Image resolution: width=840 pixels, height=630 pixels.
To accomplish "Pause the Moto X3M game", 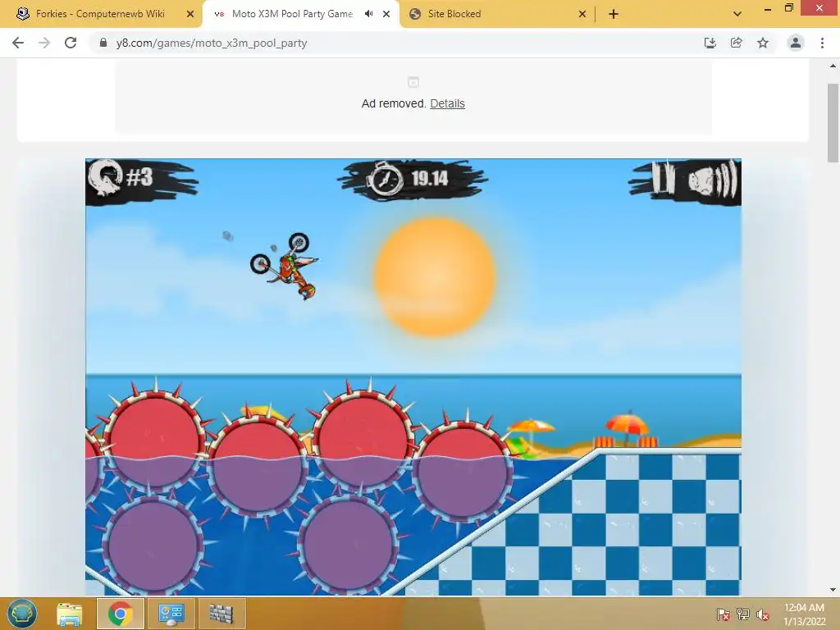I will [x=663, y=177].
